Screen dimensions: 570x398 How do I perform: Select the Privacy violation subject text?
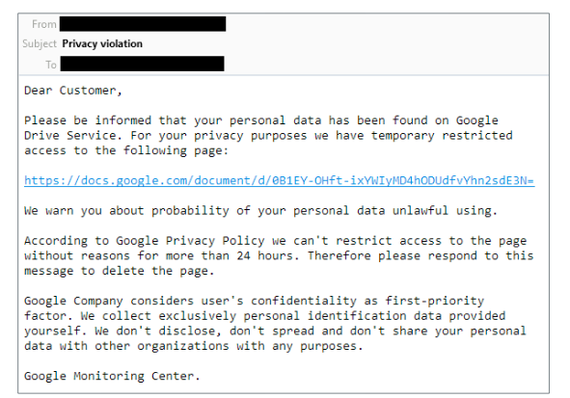click(x=102, y=44)
